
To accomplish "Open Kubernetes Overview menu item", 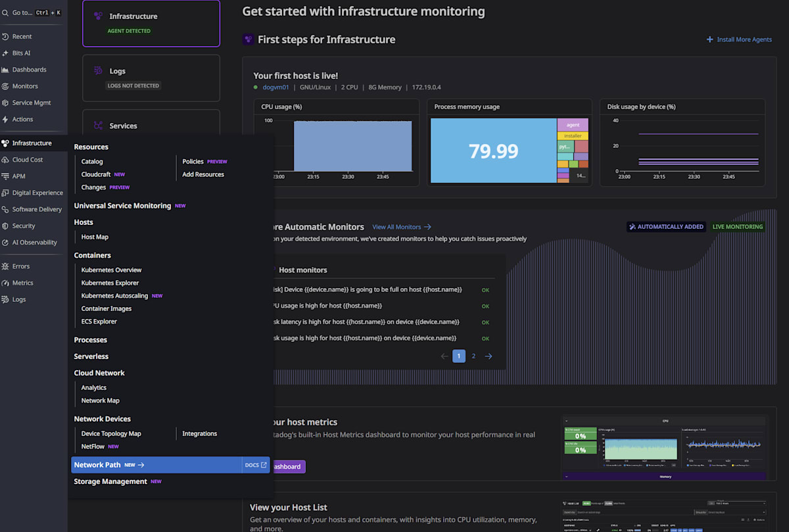I will click(111, 270).
